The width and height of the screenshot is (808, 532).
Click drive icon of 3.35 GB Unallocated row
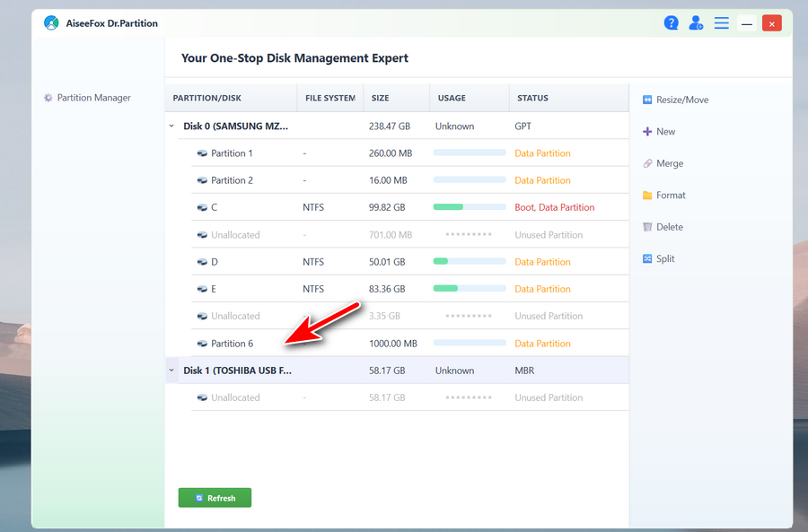[202, 316]
